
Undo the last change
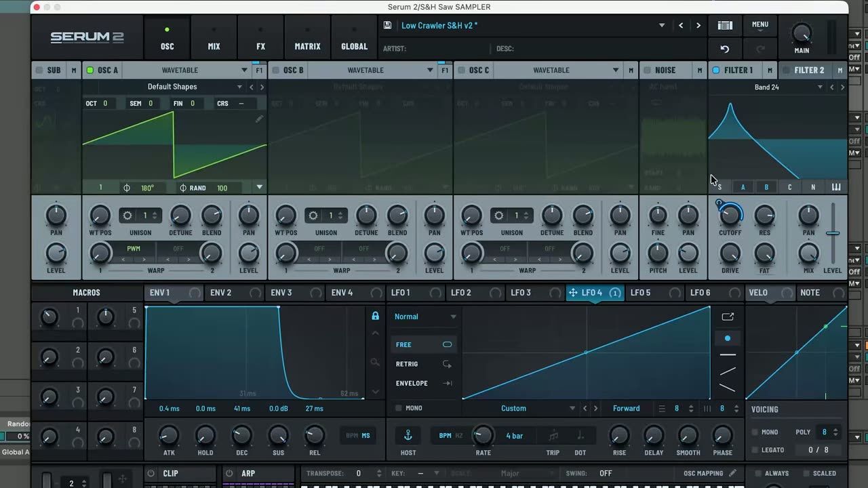pos(725,49)
